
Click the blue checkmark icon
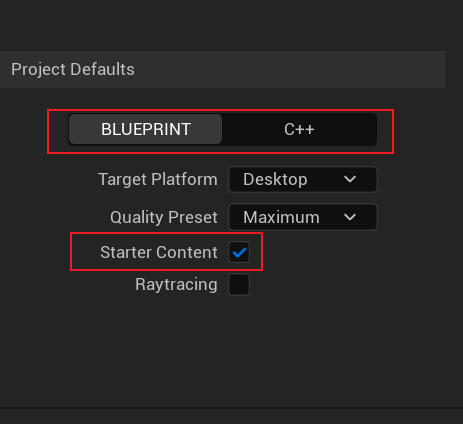pos(239,252)
